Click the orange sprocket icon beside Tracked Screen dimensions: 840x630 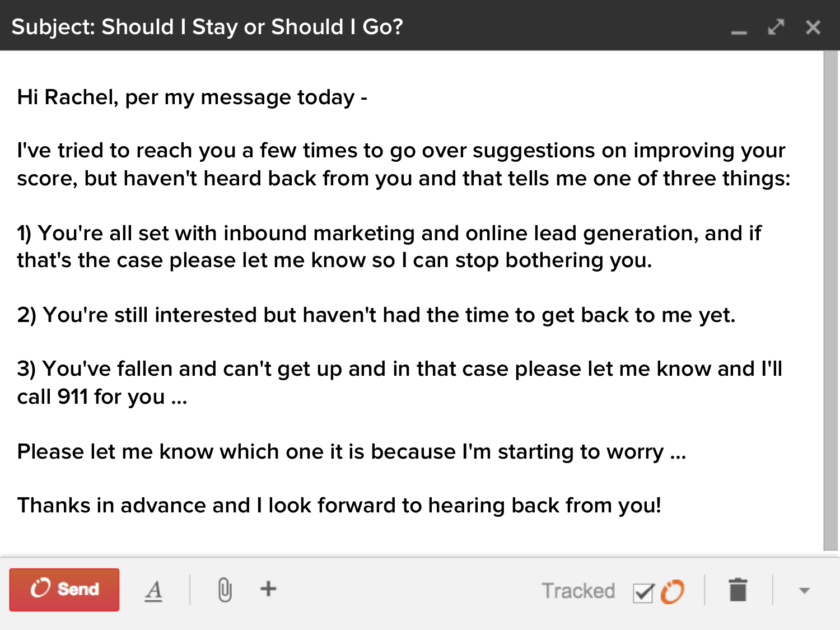673,591
